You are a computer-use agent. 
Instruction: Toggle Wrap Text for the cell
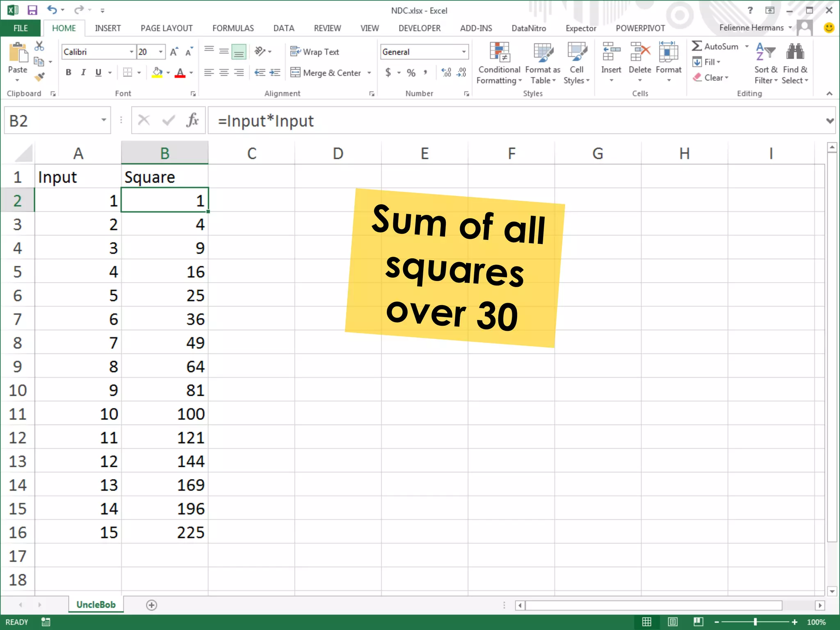[x=315, y=52]
